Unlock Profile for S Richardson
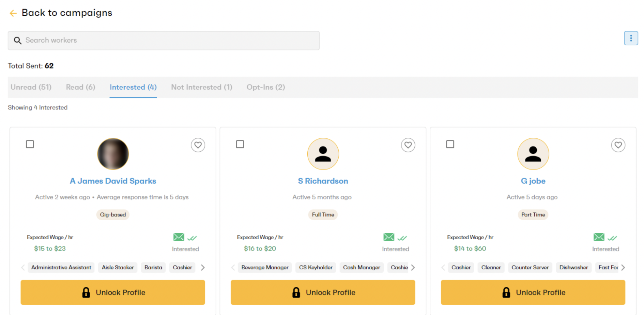Viewport: 644px width, 315px height. (323, 292)
